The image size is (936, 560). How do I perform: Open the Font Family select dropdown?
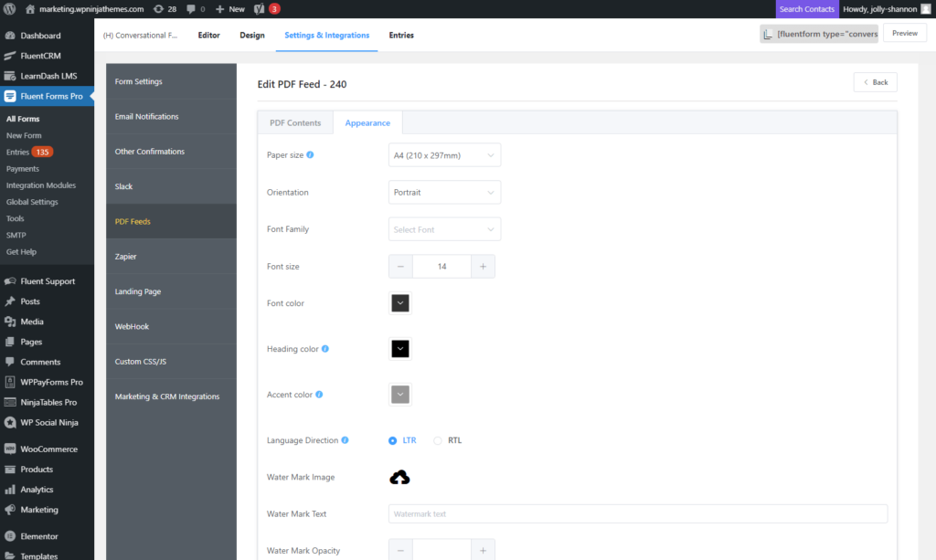coord(444,228)
